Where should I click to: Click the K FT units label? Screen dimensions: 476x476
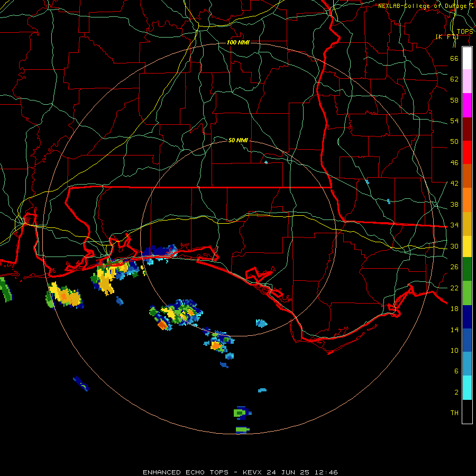pyautogui.click(x=447, y=36)
